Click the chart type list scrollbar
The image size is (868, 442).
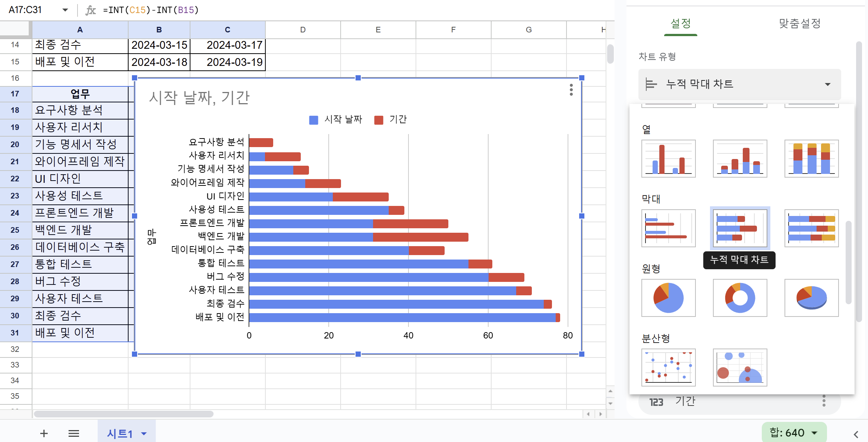[x=848, y=263]
